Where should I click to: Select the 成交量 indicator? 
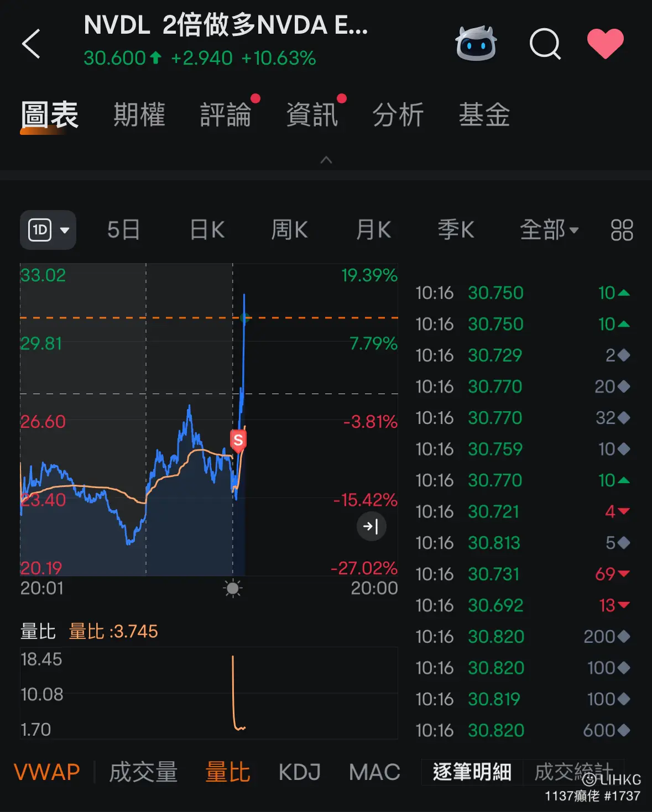pos(143,772)
